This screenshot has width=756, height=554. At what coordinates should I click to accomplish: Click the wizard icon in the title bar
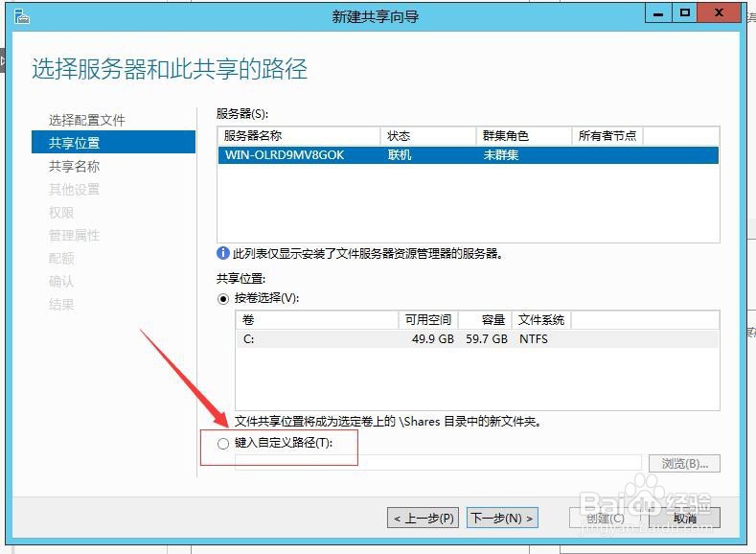[x=22, y=17]
